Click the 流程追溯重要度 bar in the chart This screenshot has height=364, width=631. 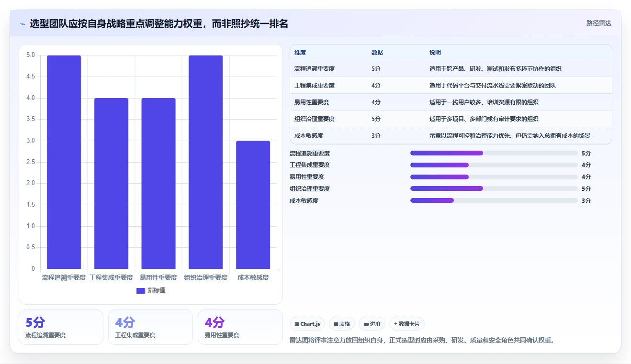point(64,162)
